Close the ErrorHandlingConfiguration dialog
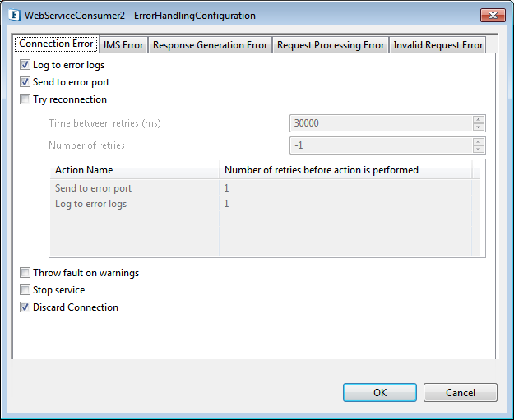514x420 pixels. pyautogui.click(x=493, y=15)
